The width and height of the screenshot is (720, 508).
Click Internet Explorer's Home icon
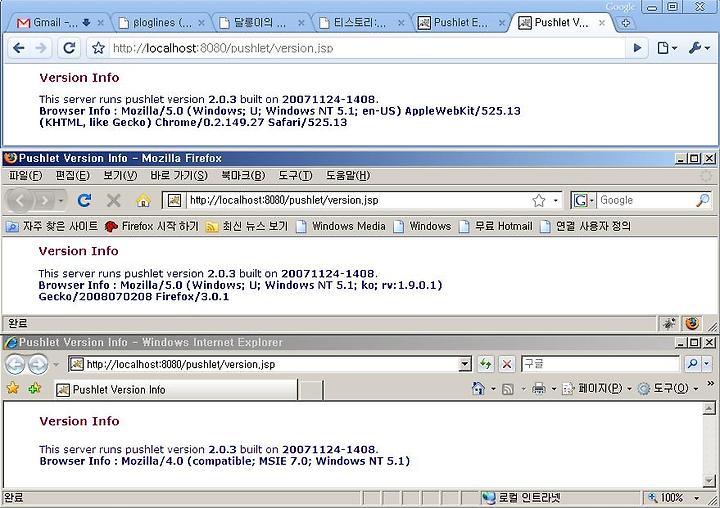coord(478,389)
